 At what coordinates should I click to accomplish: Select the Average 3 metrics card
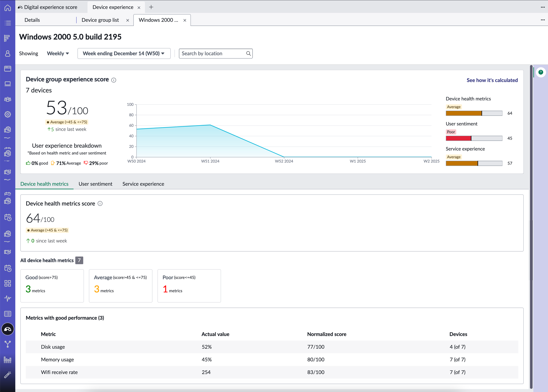tap(121, 286)
